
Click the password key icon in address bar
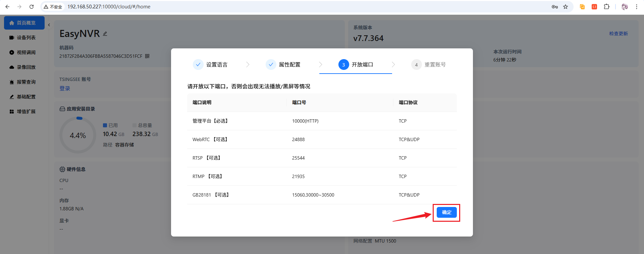555,7
